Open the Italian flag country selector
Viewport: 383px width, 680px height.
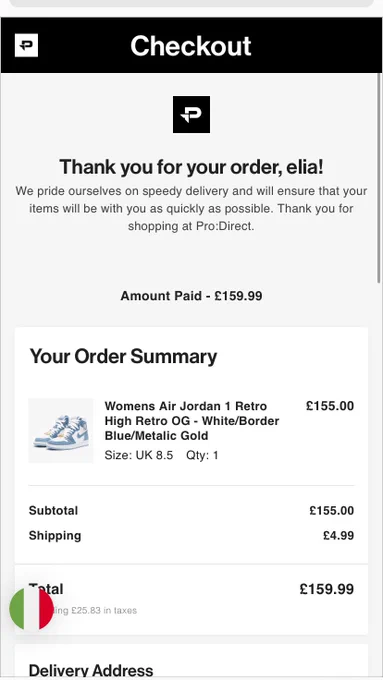(32, 608)
